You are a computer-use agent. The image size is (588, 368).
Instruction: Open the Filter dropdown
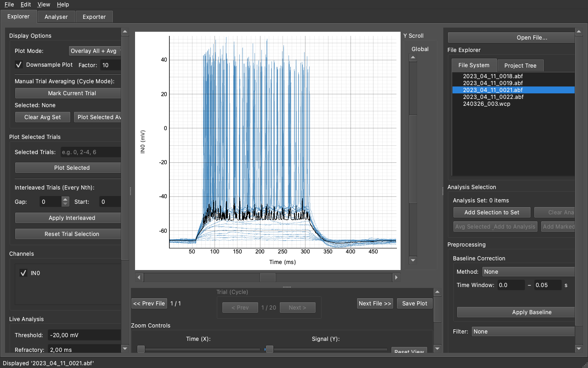pos(523,331)
